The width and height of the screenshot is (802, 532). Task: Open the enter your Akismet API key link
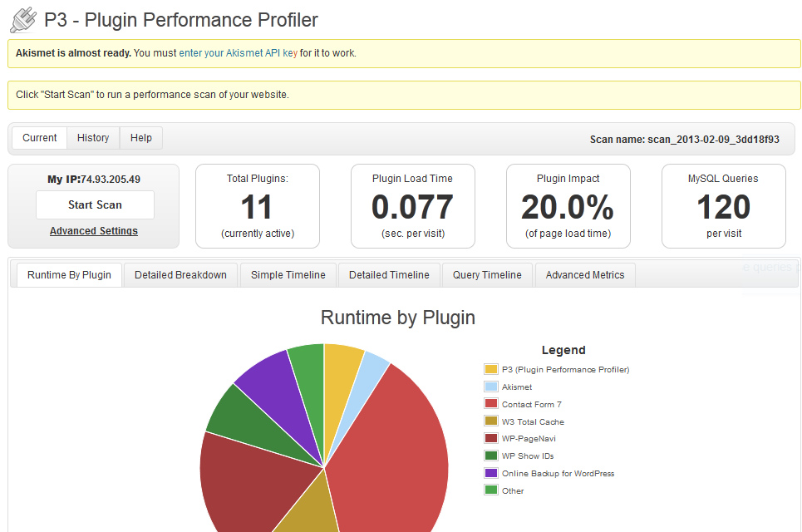[x=238, y=53]
